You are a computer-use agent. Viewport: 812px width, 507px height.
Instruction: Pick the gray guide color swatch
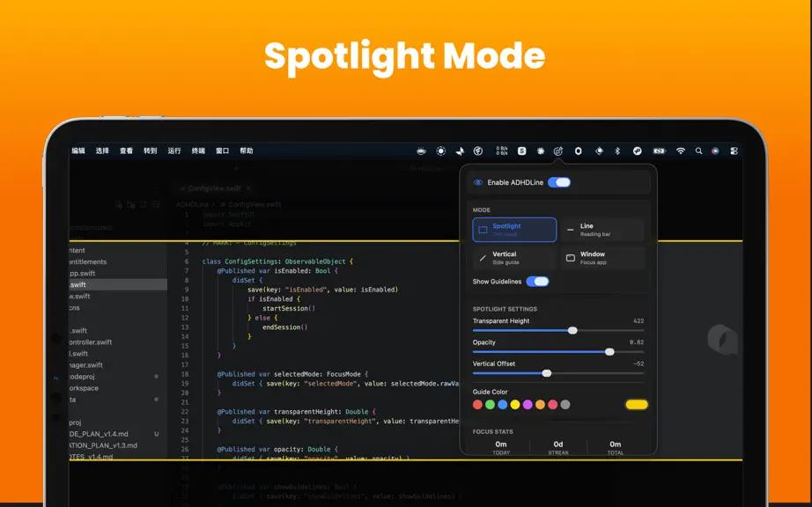pyautogui.click(x=565, y=405)
